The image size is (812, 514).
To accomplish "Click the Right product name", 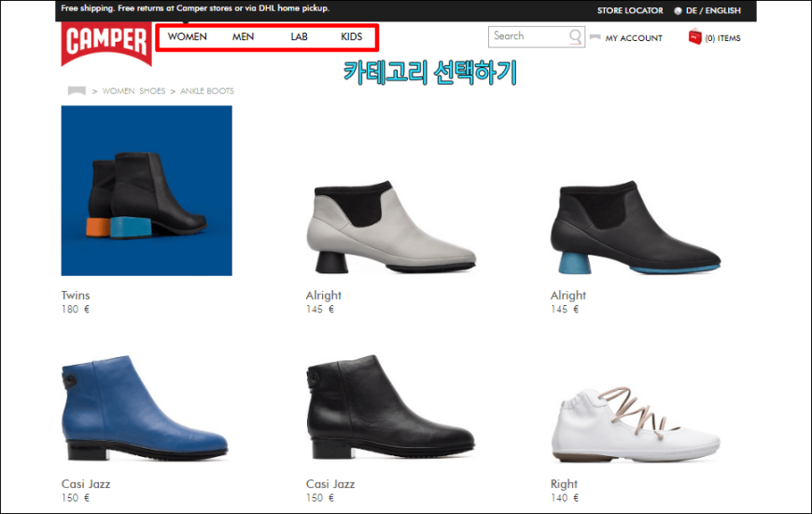I will [x=564, y=484].
